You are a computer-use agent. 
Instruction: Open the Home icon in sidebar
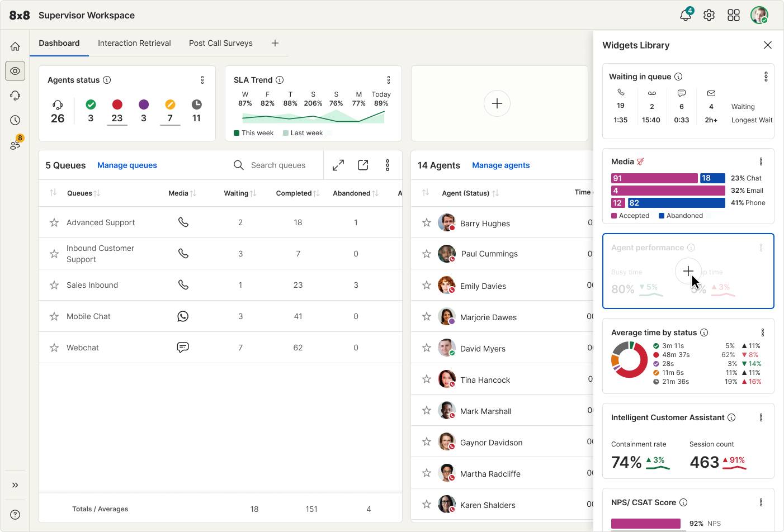(x=15, y=46)
